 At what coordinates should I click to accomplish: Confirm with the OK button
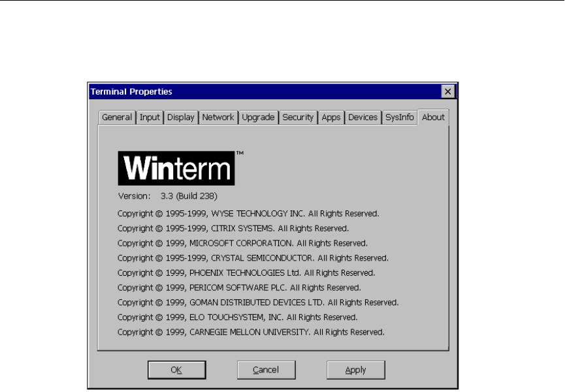(176, 370)
